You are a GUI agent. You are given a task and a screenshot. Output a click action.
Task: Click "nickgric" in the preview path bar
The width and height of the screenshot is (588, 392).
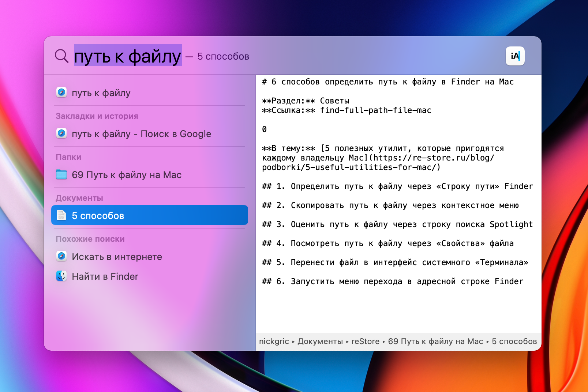(274, 342)
